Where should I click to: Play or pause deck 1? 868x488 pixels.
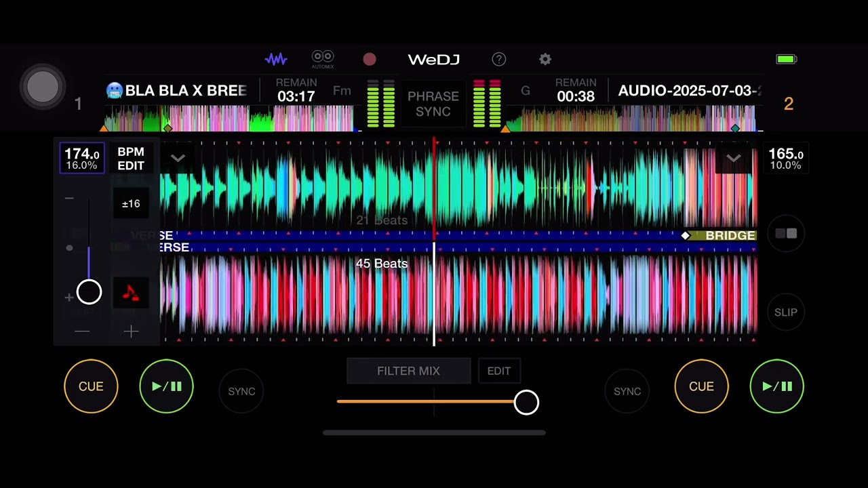(166, 386)
